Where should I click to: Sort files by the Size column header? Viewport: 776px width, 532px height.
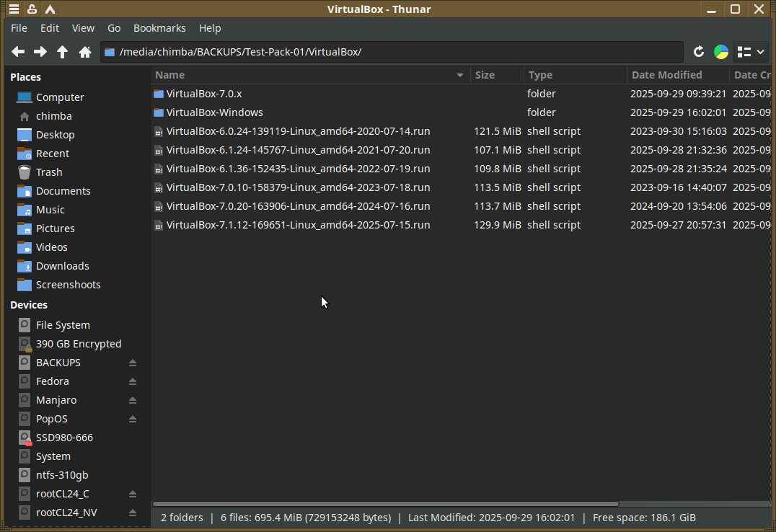click(496, 75)
